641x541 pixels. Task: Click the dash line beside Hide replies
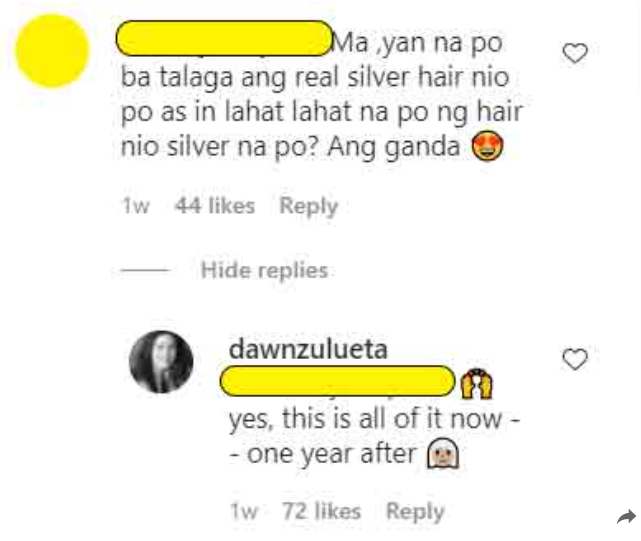145,270
